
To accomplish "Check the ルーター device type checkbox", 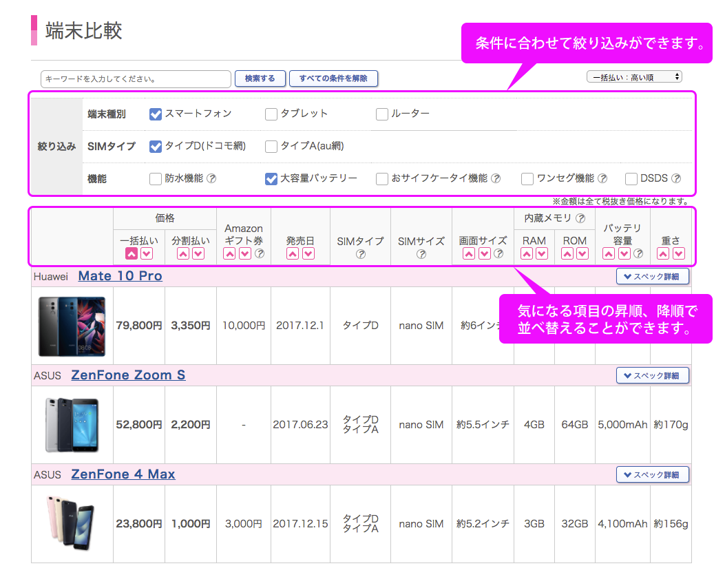I will 382,114.
